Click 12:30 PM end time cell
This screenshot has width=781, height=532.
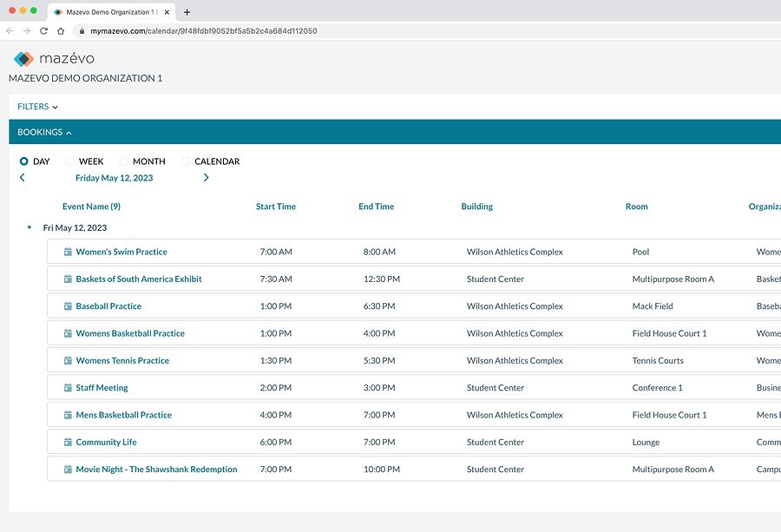coord(382,279)
